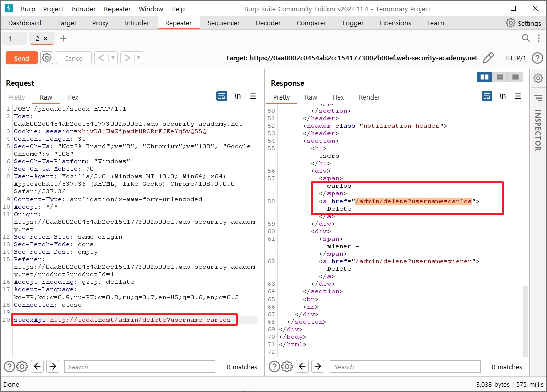Switch to the Decoder tab
This screenshot has width=547, height=392.
coord(268,23)
